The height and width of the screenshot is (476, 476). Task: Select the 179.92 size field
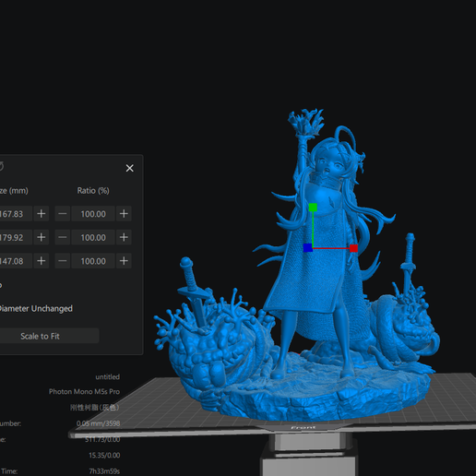(16, 237)
